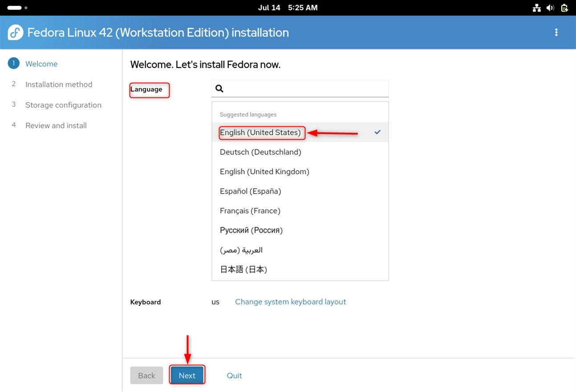
Task: Open the kebab options menu in header
Action: (556, 32)
